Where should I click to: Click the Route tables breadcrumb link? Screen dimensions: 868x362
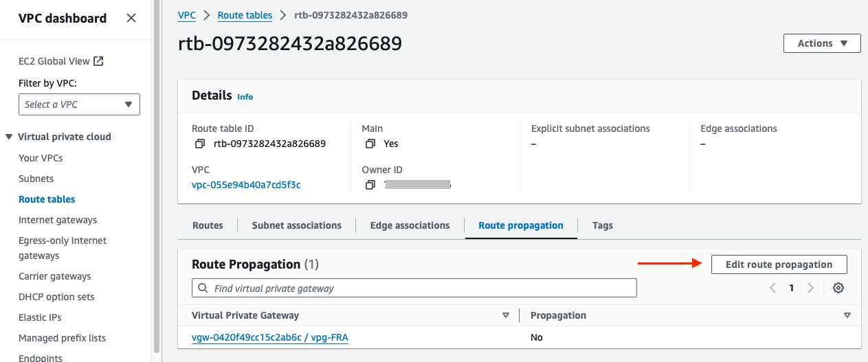[x=245, y=15]
